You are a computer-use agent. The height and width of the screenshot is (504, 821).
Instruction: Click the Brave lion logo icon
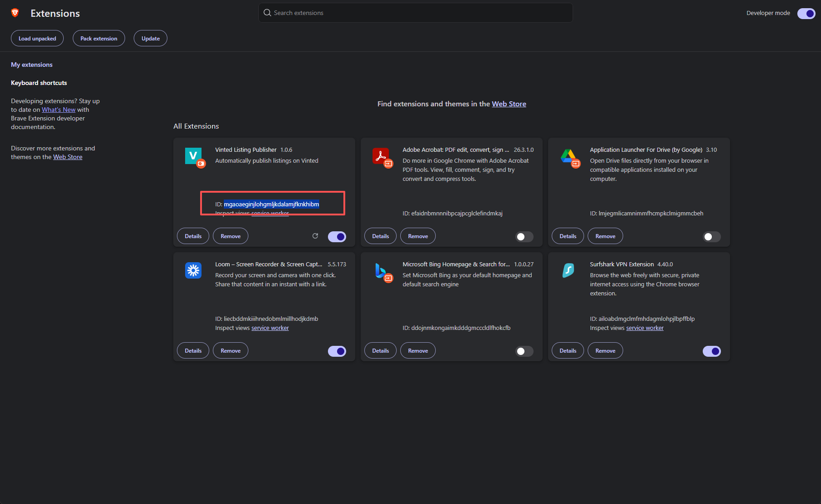pos(15,13)
